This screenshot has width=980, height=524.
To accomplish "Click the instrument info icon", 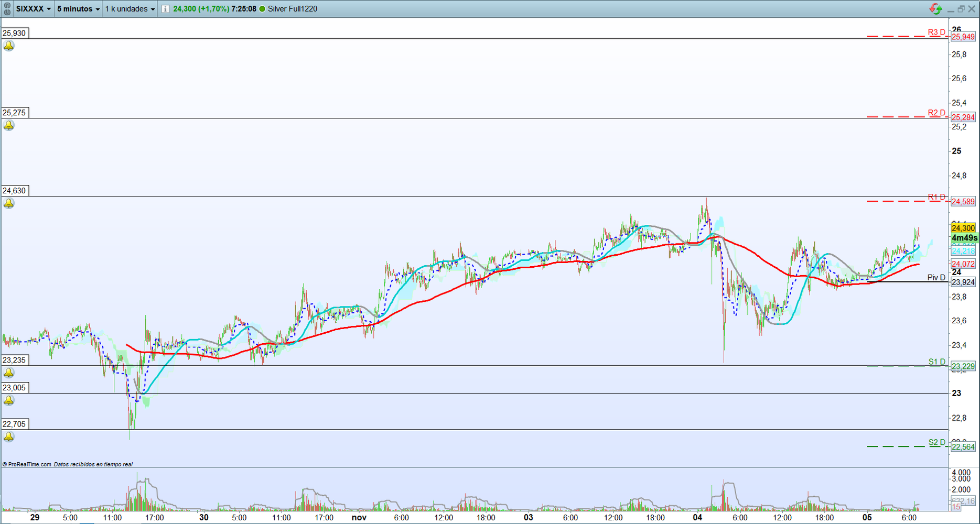I will click(165, 9).
